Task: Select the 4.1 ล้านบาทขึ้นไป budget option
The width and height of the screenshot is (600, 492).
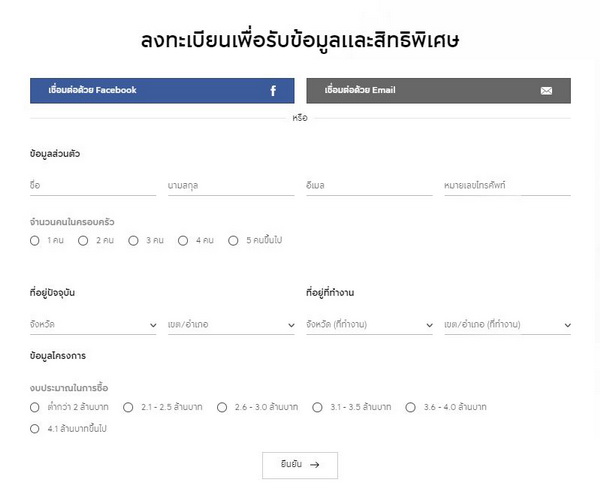Action: click(x=35, y=429)
